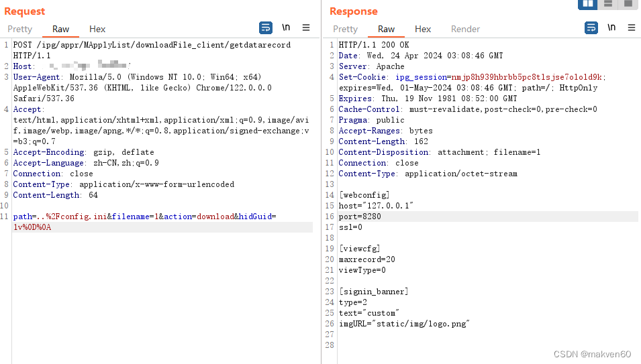Click the type=2 line
The width and height of the screenshot is (641, 364).
tap(353, 302)
